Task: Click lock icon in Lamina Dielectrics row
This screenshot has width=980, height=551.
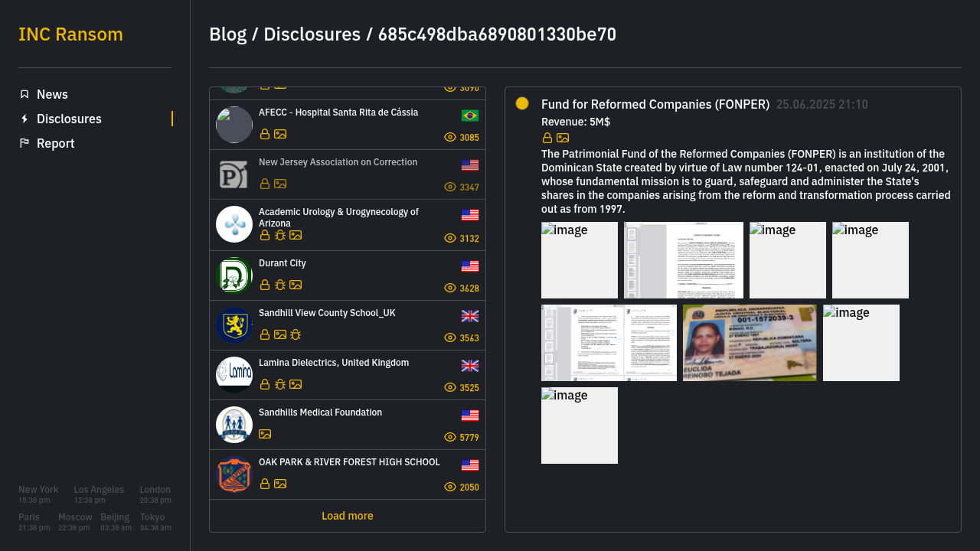Action: click(265, 384)
